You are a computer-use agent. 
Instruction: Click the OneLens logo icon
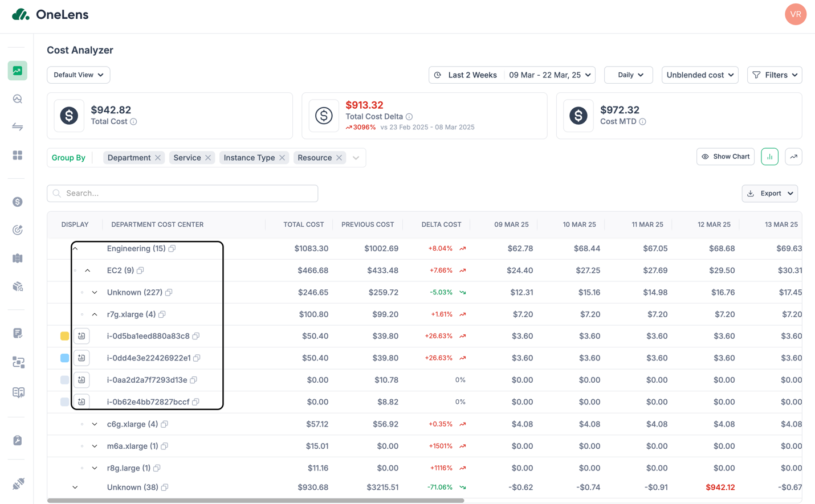point(21,14)
